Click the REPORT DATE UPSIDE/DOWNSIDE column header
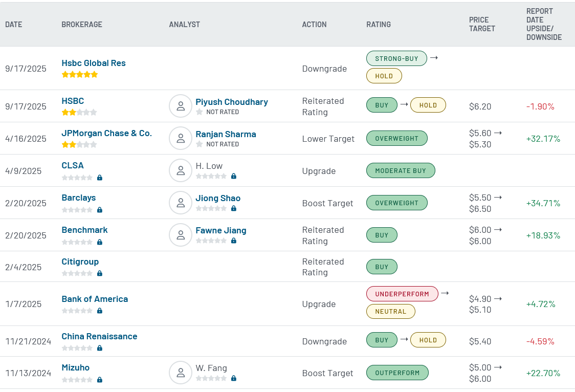575x392 pixels. (544, 24)
